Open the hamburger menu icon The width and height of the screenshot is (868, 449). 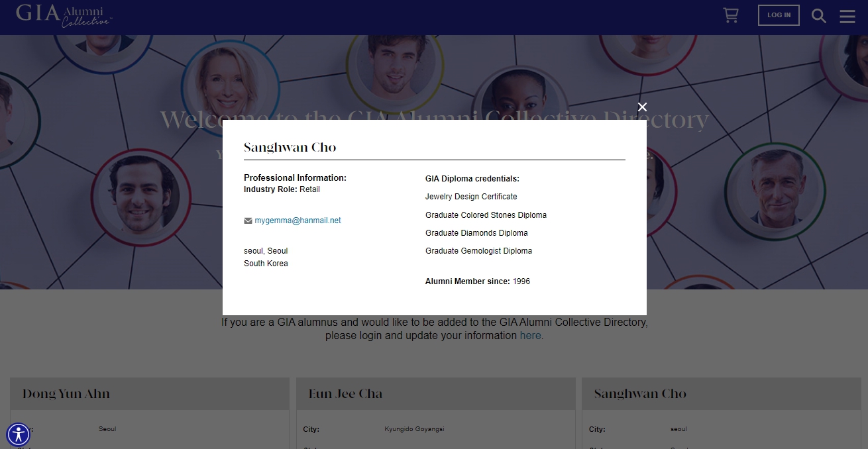847,16
